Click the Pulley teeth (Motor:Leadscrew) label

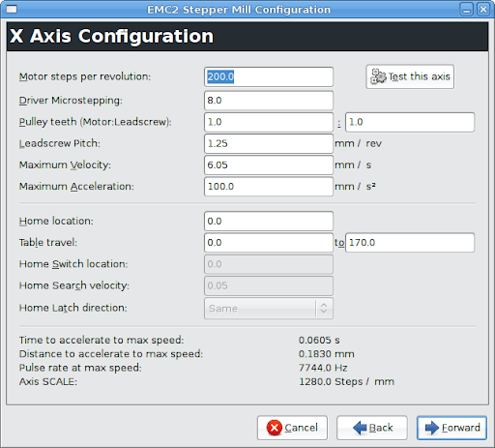coord(96,122)
